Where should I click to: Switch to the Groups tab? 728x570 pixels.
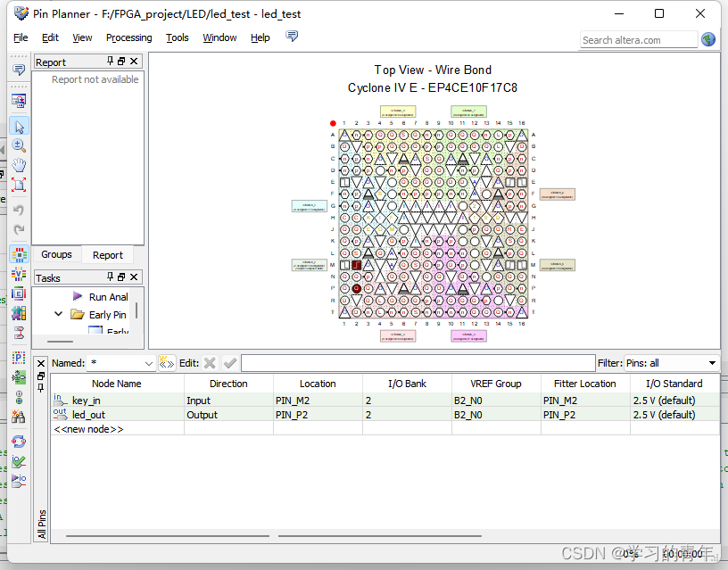coord(56,254)
